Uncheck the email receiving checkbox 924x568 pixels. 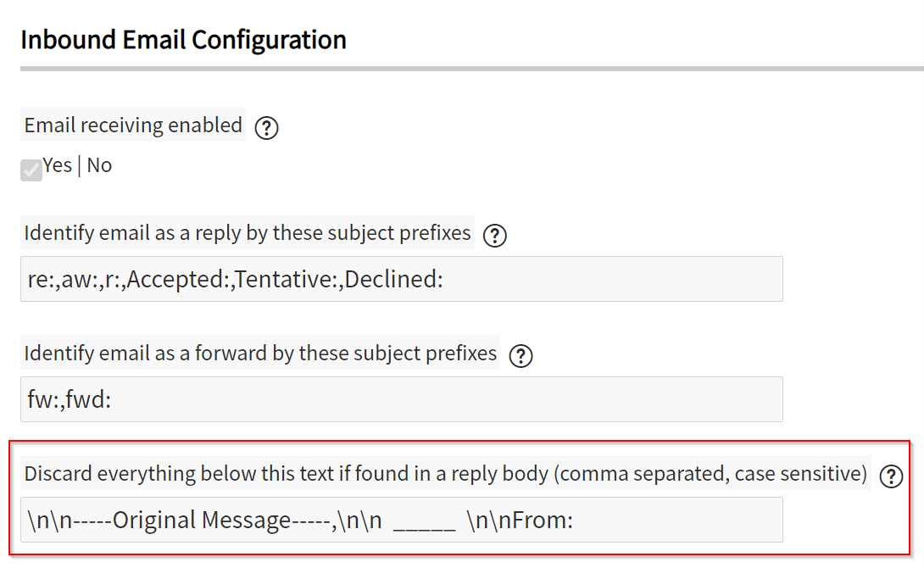31,170
